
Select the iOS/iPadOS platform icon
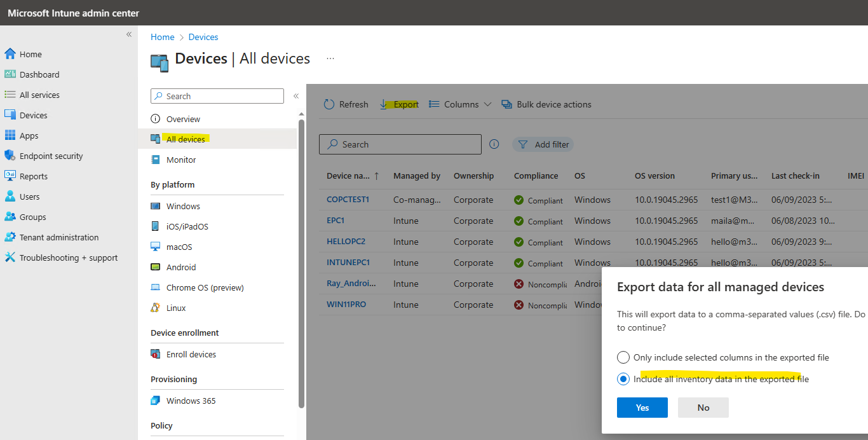[156, 226]
